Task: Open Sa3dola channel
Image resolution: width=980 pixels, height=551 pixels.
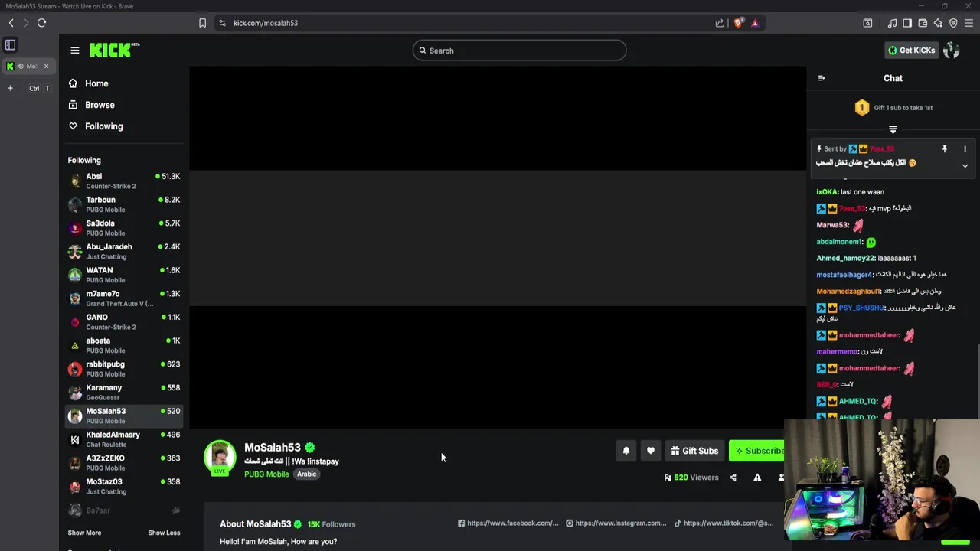Action: tap(124, 228)
